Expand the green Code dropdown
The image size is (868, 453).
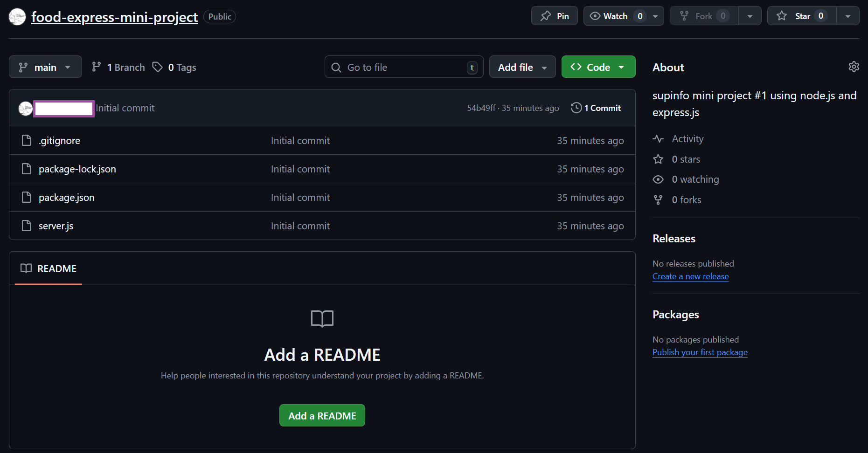point(598,67)
